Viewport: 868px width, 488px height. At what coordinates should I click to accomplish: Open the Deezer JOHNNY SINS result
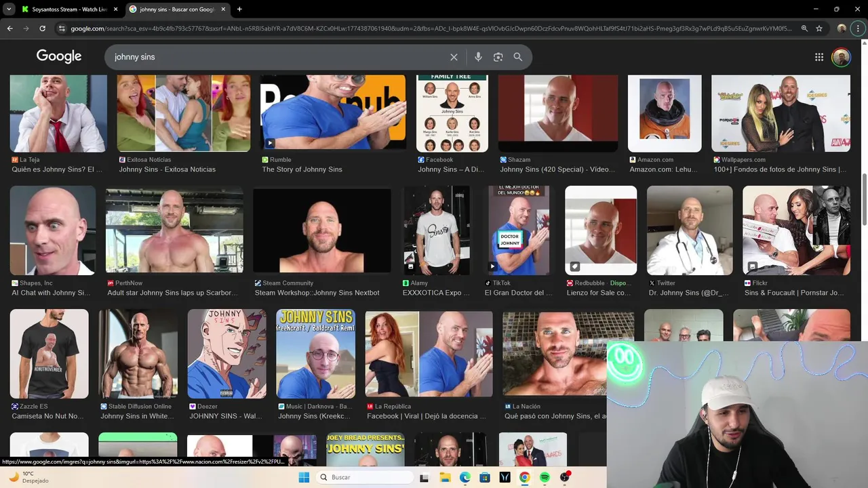[x=226, y=416]
